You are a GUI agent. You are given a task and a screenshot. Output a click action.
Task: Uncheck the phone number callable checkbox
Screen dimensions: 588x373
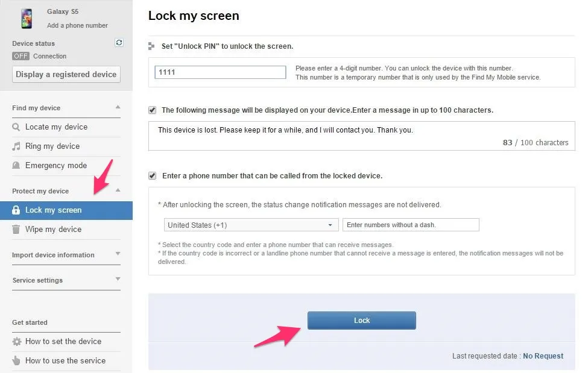tap(152, 176)
